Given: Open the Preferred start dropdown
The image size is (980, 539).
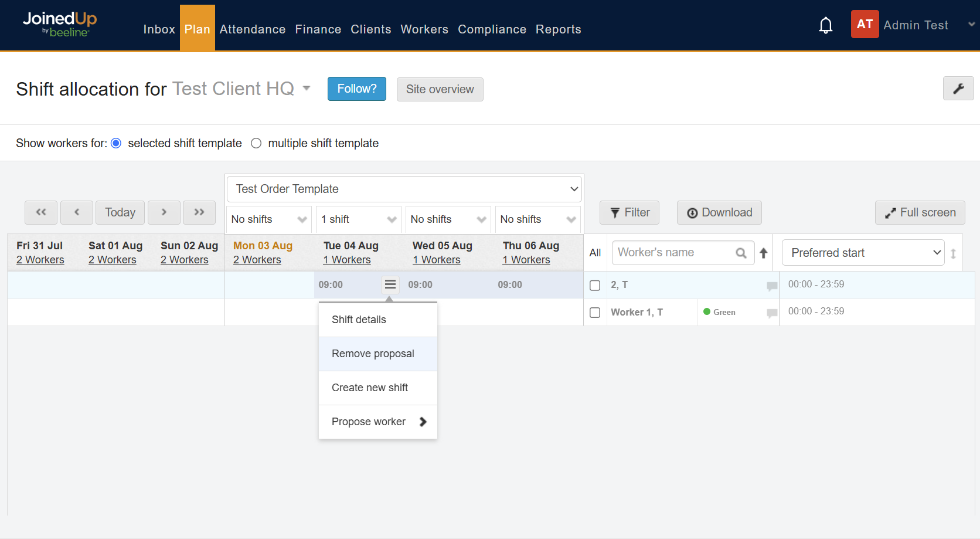Looking at the screenshot, I should tap(863, 253).
